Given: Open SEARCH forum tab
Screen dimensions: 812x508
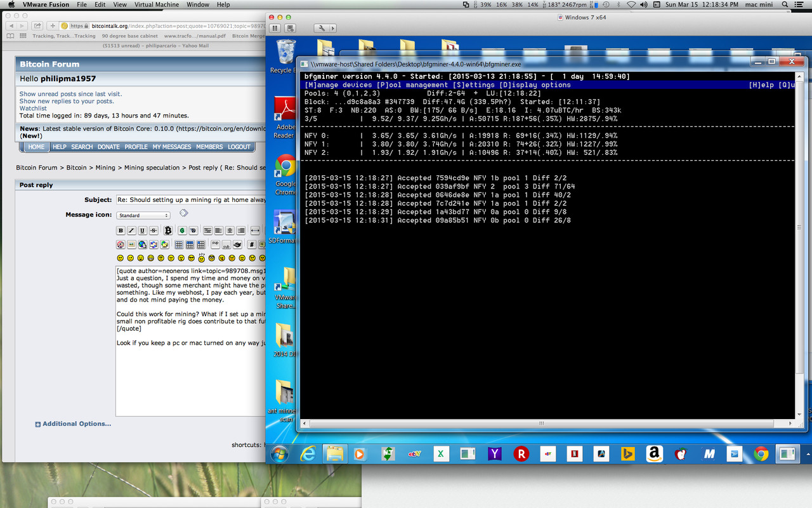Looking at the screenshot, I should tap(82, 147).
